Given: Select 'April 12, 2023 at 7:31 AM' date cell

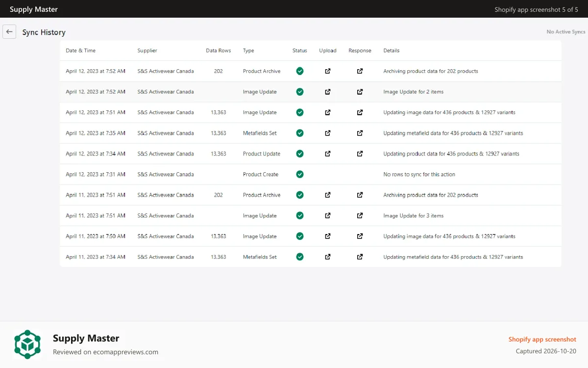Looking at the screenshot, I should coord(96,174).
